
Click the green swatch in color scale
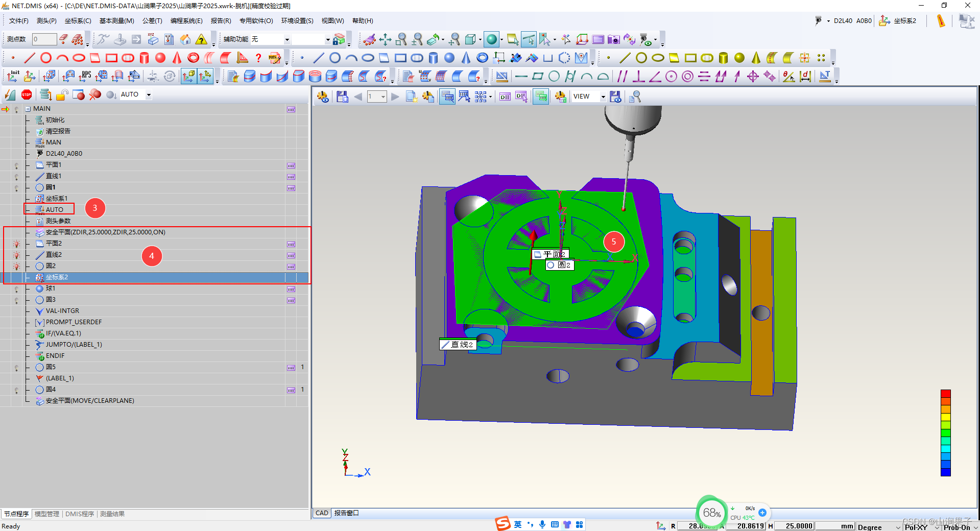click(946, 432)
